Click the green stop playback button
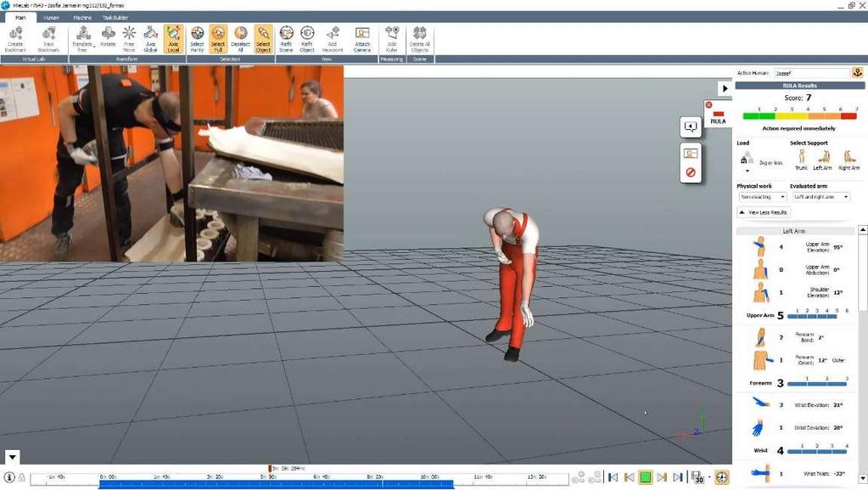 click(x=645, y=477)
